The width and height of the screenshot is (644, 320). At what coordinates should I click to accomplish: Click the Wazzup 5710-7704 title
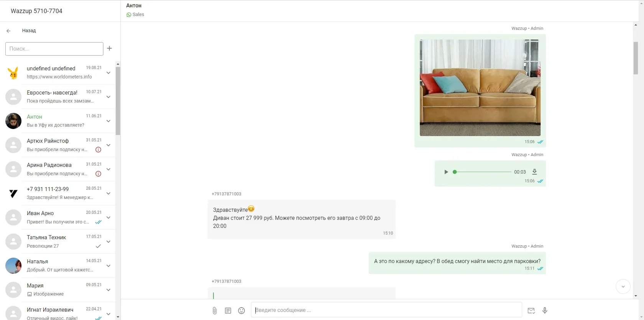36,11
